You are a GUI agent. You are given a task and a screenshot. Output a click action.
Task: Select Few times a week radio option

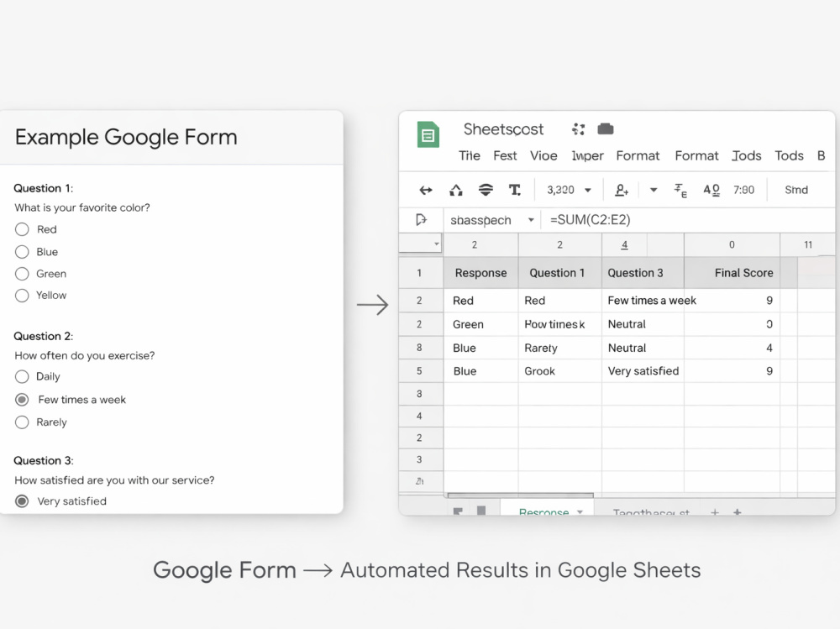(x=22, y=400)
